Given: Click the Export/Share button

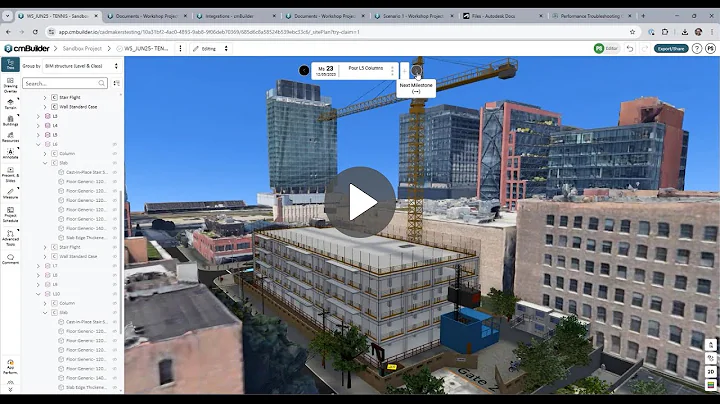Looking at the screenshot, I should pyautogui.click(x=671, y=48).
